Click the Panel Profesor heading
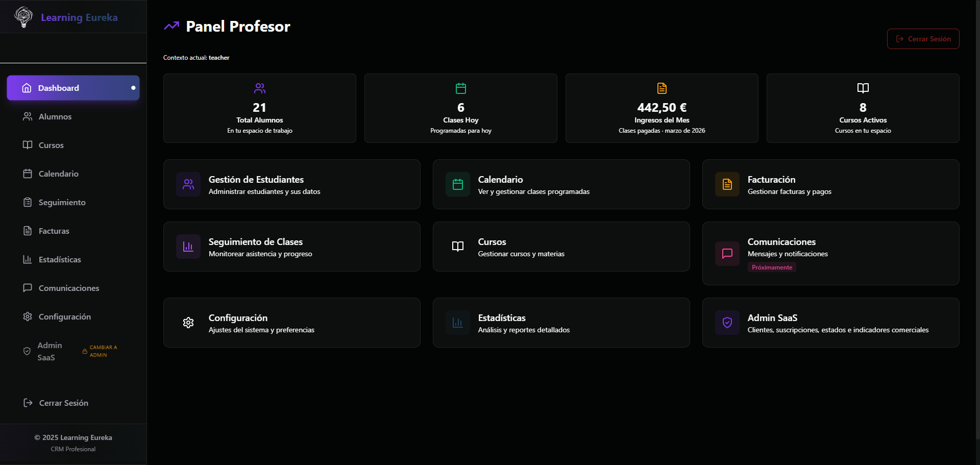The height and width of the screenshot is (465, 980). point(238,26)
